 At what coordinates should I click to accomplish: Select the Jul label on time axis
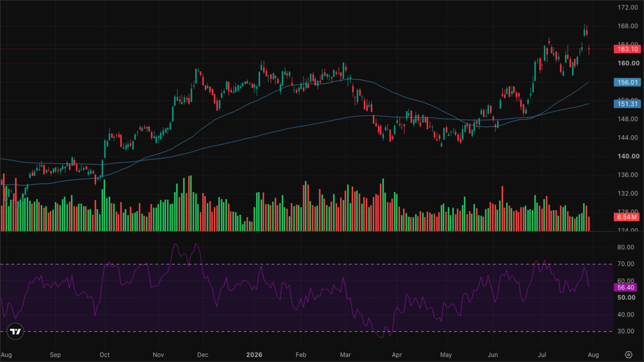click(x=542, y=355)
